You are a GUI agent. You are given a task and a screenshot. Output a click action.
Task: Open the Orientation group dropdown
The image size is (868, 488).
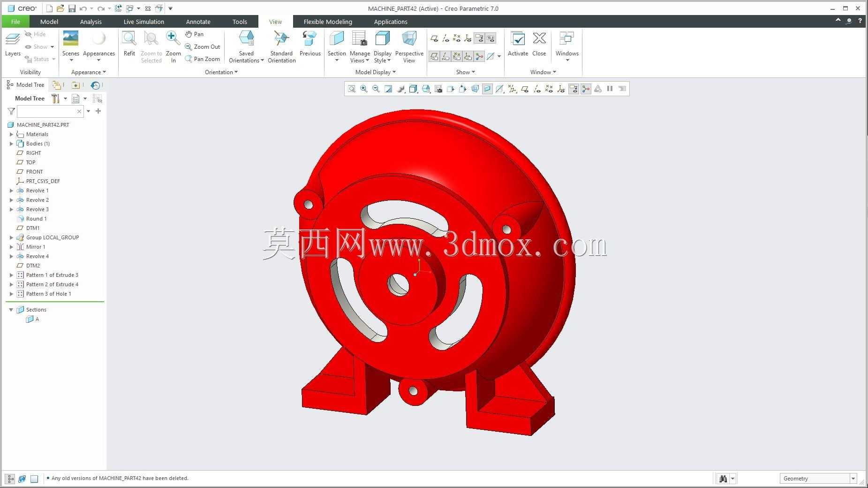(x=221, y=72)
